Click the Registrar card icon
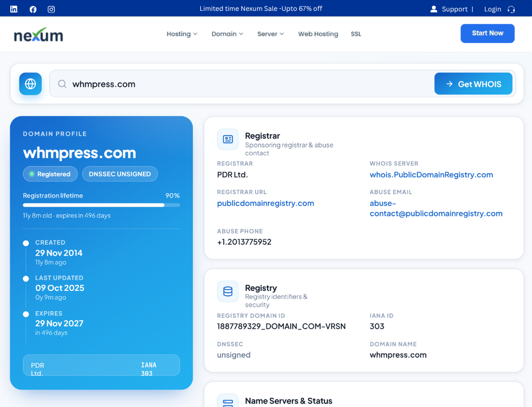Screen dimensions: 532x407 click(x=228, y=139)
